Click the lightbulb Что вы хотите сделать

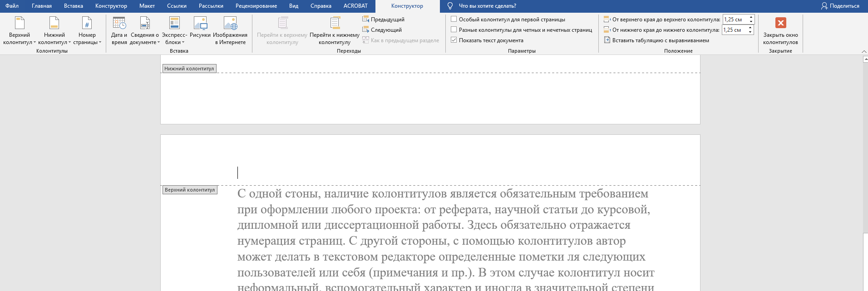pyautogui.click(x=450, y=6)
